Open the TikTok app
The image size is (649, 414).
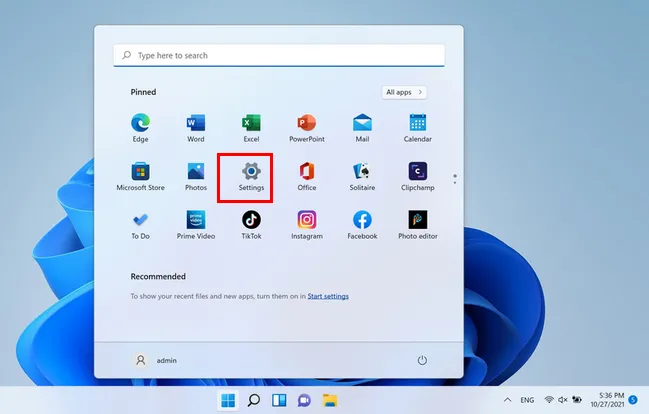pos(251,225)
